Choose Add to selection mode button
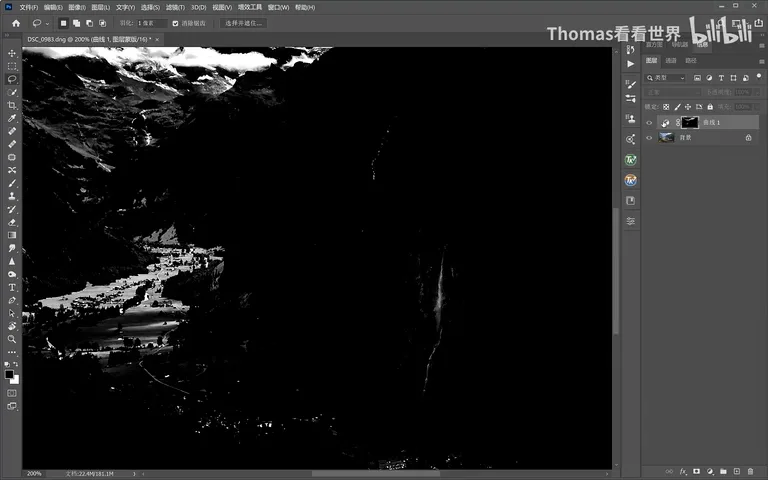This screenshot has height=480, width=768. coord(76,23)
